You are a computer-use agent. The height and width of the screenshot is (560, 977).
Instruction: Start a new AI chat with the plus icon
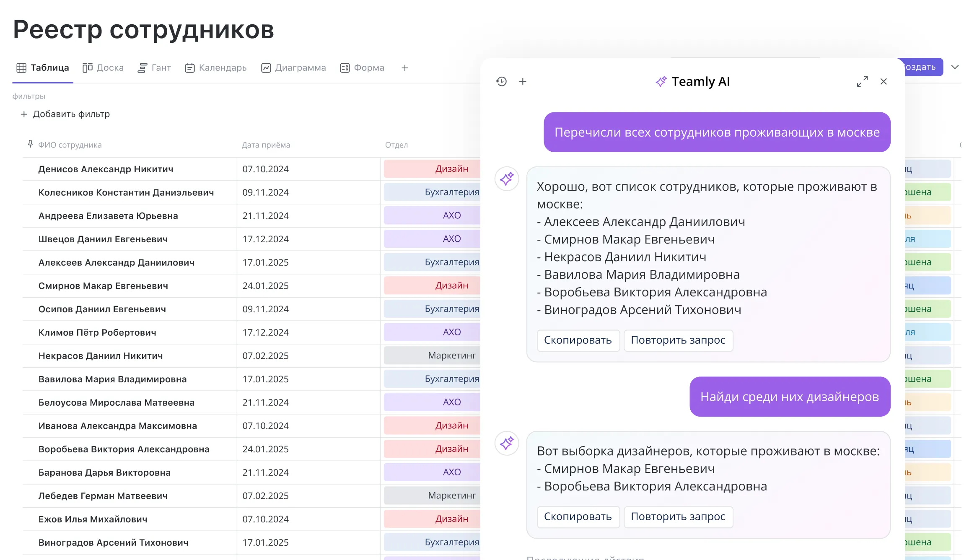pos(523,81)
